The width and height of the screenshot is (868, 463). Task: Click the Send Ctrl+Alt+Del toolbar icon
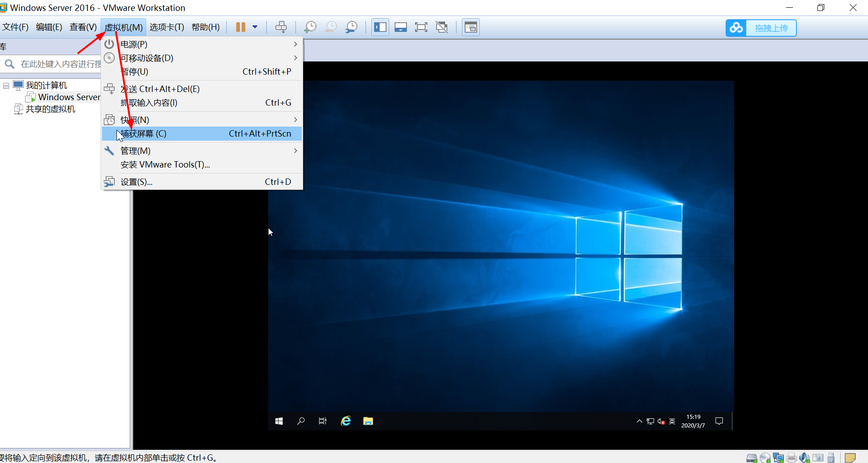tap(281, 27)
